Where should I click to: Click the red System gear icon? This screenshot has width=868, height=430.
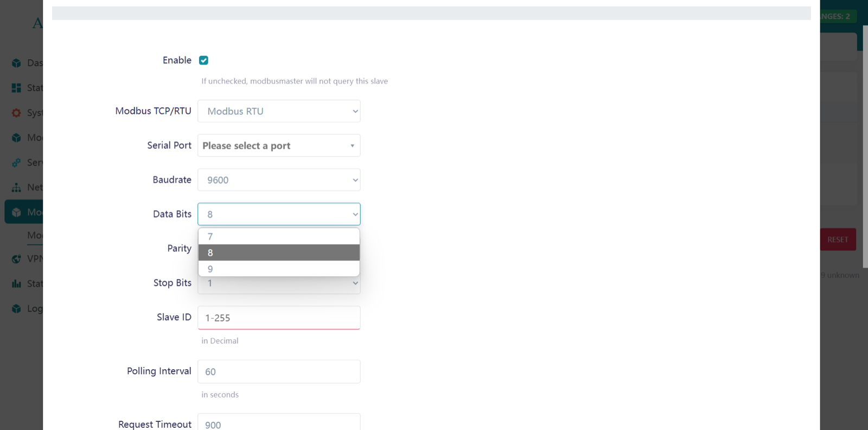pos(16,113)
